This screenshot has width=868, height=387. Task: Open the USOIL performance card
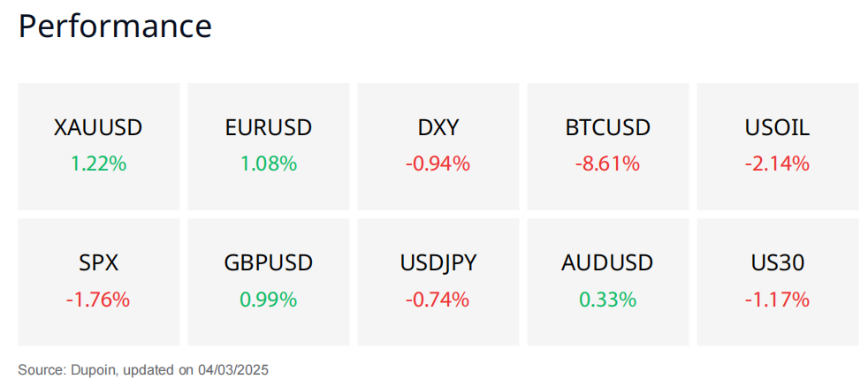tap(777, 147)
